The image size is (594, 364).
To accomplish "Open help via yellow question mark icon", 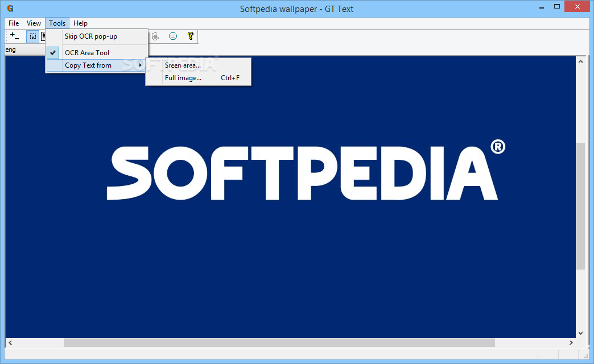I will tap(191, 36).
